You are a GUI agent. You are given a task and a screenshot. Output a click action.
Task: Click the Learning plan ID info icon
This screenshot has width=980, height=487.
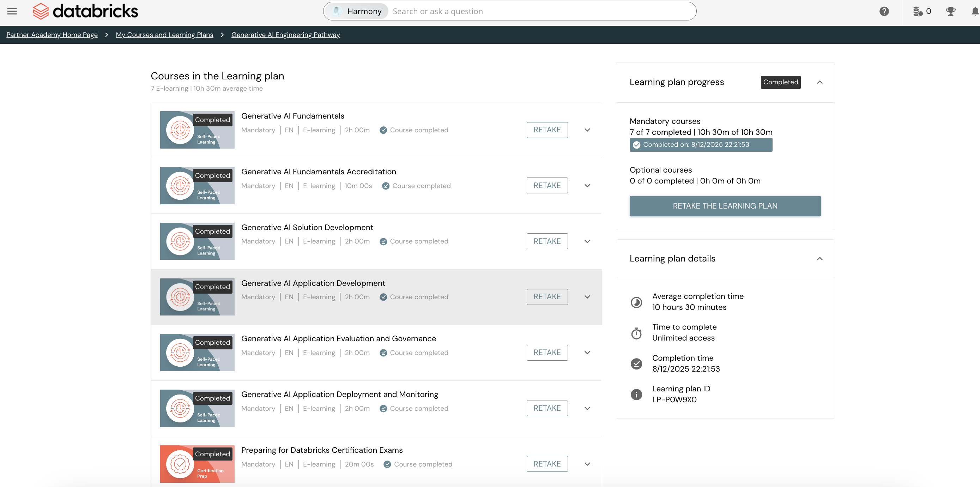(x=636, y=394)
